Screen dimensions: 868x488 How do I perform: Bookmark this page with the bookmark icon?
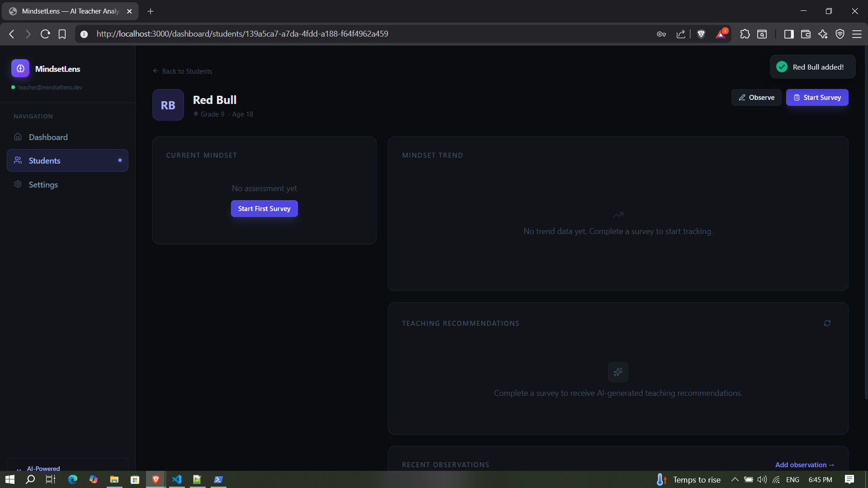click(62, 34)
